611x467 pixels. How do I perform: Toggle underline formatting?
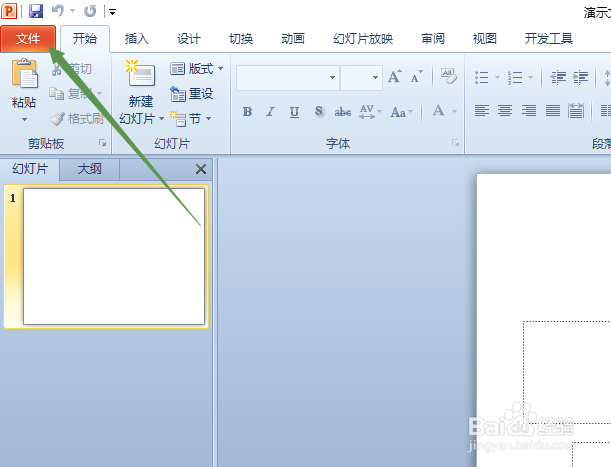click(295, 112)
